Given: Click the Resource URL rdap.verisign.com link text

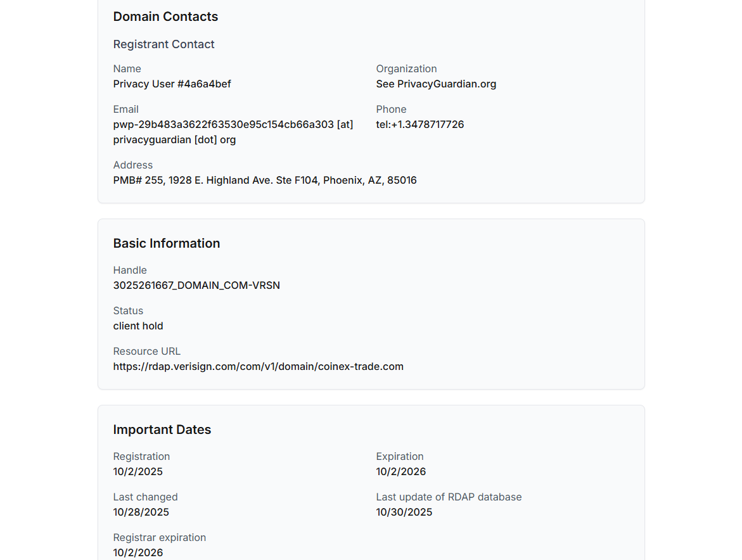Looking at the screenshot, I should 258,366.
